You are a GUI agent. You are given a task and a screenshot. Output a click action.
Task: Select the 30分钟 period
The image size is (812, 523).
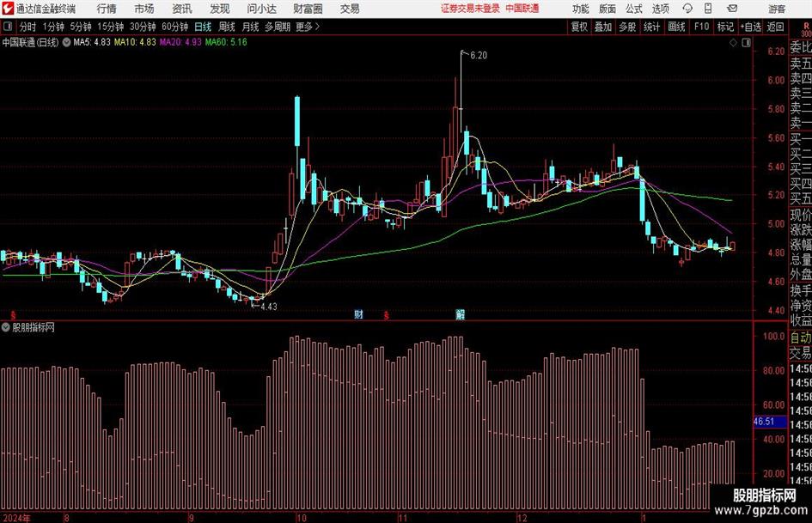click(x=143, y=27)
